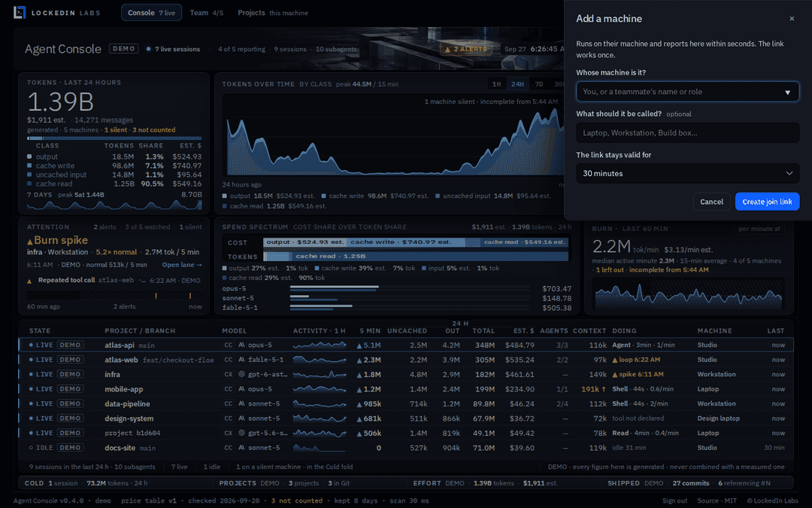Open the Whose machine is it combo box
Screen dimensions: 812x508
click(688, 92)
